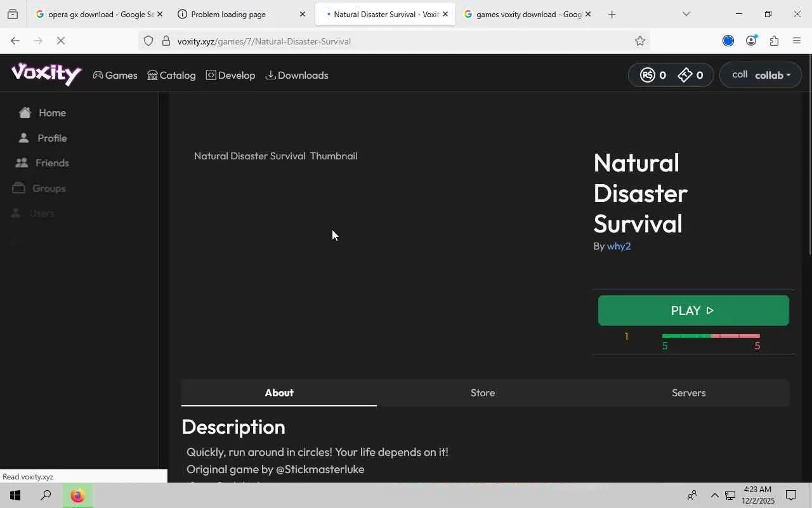Screen dimensions: 812x508
Task: Open the blue circular toolbar icon
Action: (728, 41)
